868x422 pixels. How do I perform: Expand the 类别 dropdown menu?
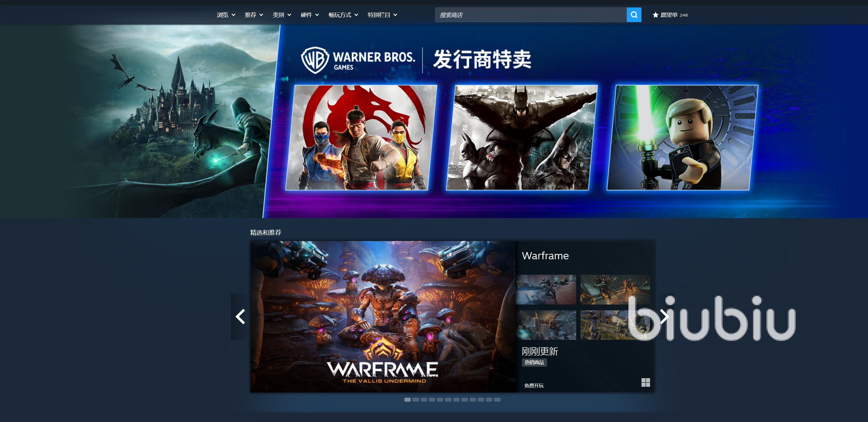click(282, 15)
